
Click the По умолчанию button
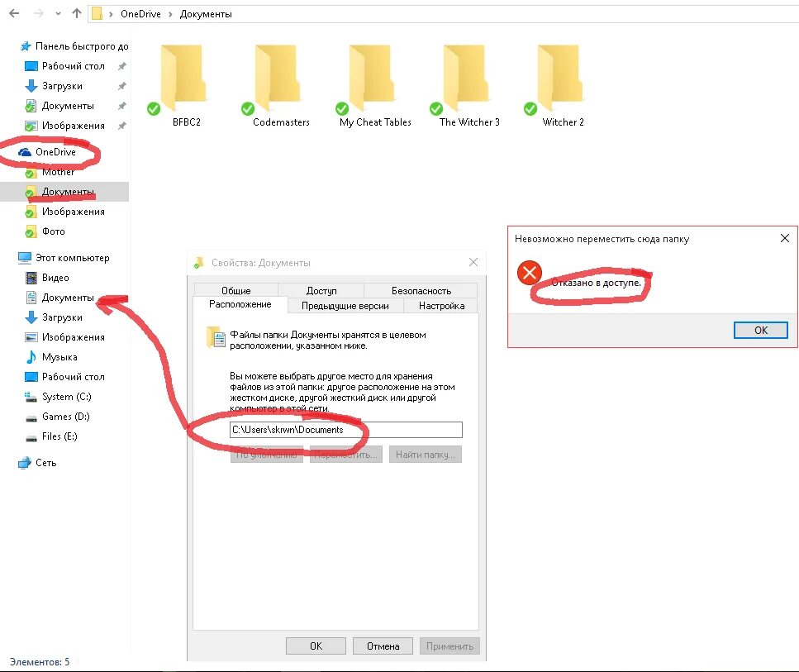[267, 455]
